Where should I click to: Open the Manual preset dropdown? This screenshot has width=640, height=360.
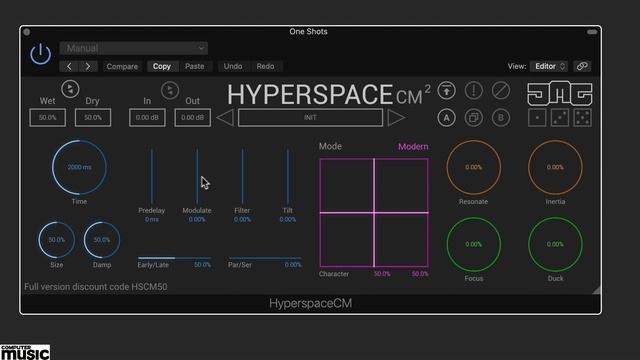click(133, 48)
